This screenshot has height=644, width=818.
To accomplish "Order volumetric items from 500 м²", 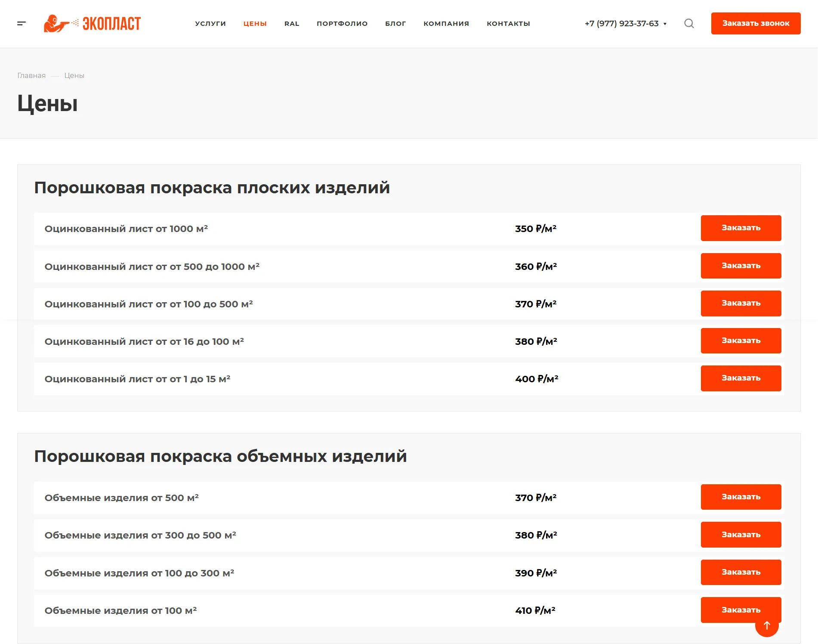I will (741, 497).
